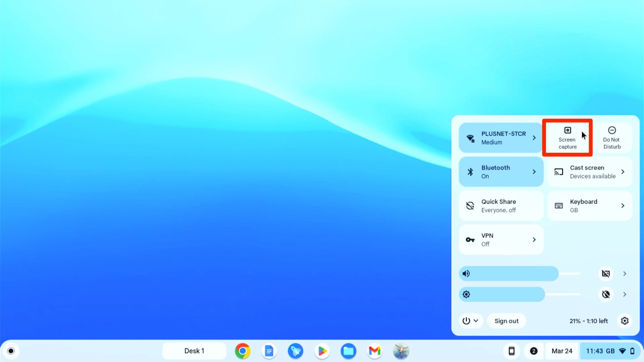Expand audio settings via volume chevron
This screenshot has height=362, width=644.
624,273
